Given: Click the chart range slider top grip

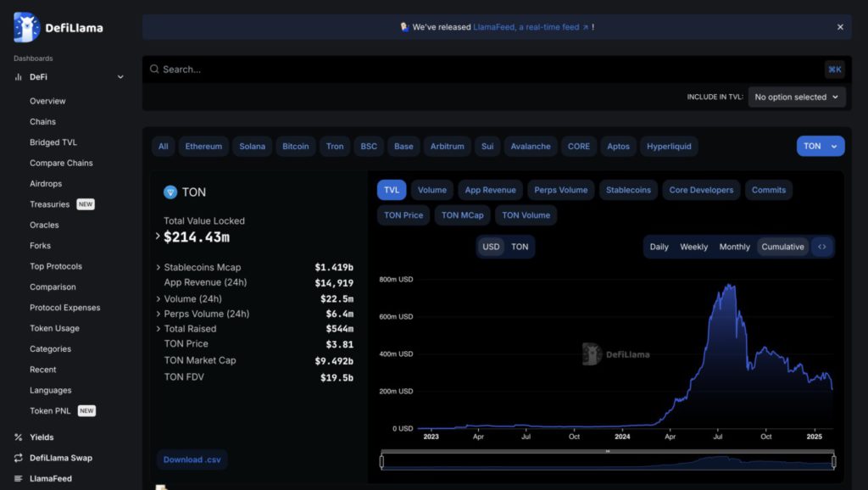Looking at the screenshot, I should coord(607,451).
